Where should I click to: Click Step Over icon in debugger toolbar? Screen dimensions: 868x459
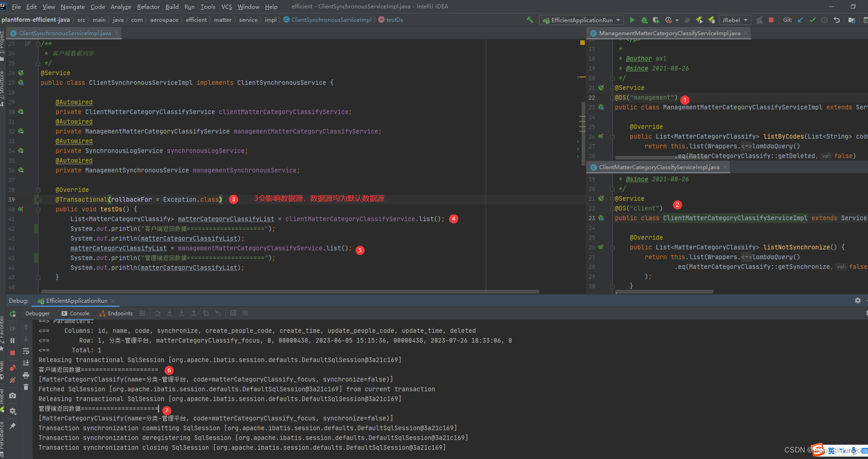[158, 313]
